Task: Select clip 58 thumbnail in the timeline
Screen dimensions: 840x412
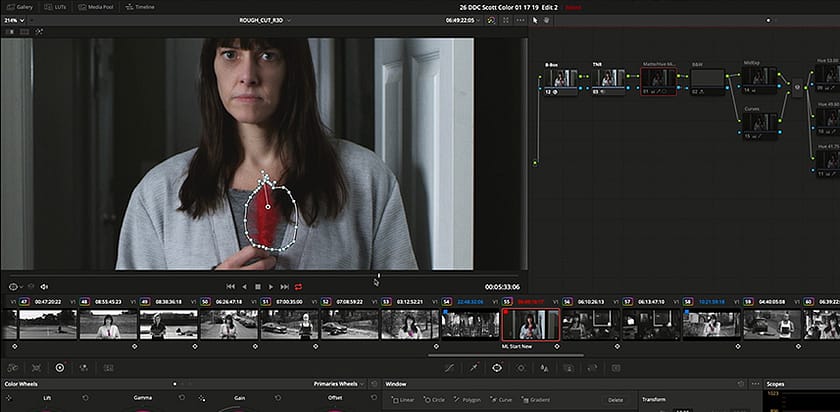Action: 712,324
